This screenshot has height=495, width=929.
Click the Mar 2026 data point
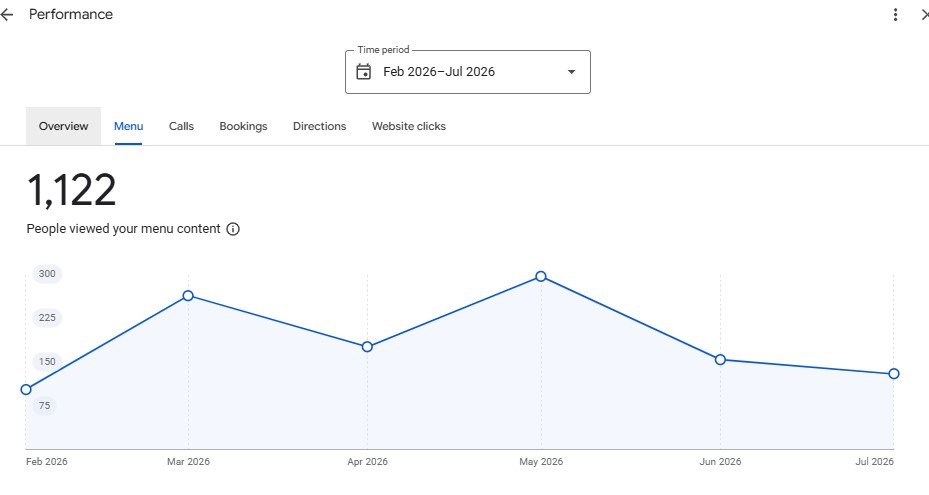188,296
